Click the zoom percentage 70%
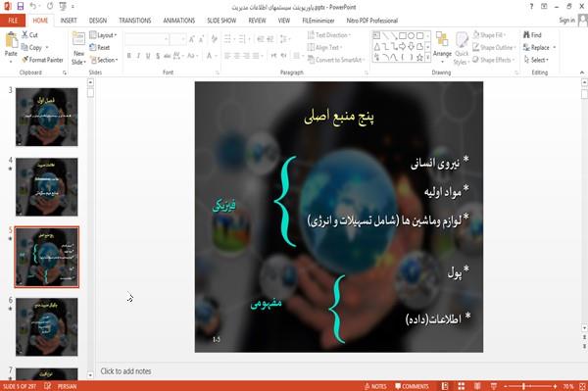 [568, 386]
